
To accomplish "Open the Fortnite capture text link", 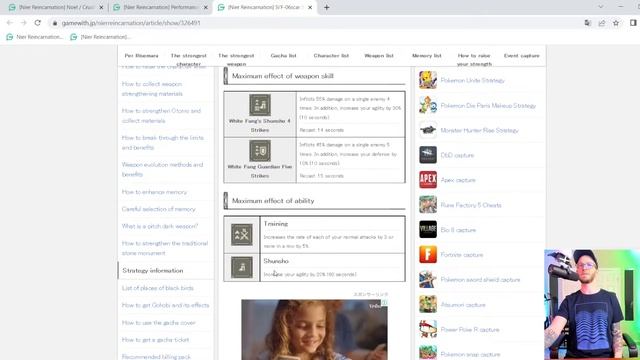I will 462,255.
